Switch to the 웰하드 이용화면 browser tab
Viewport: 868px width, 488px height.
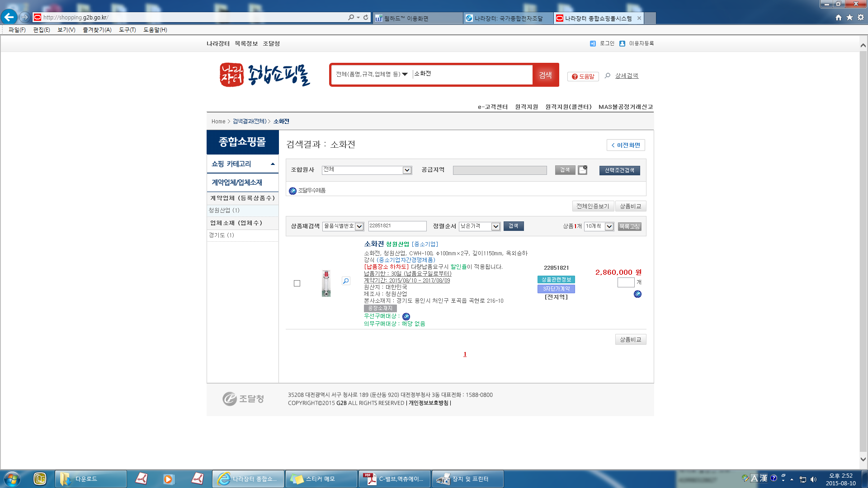pos(417,18)
